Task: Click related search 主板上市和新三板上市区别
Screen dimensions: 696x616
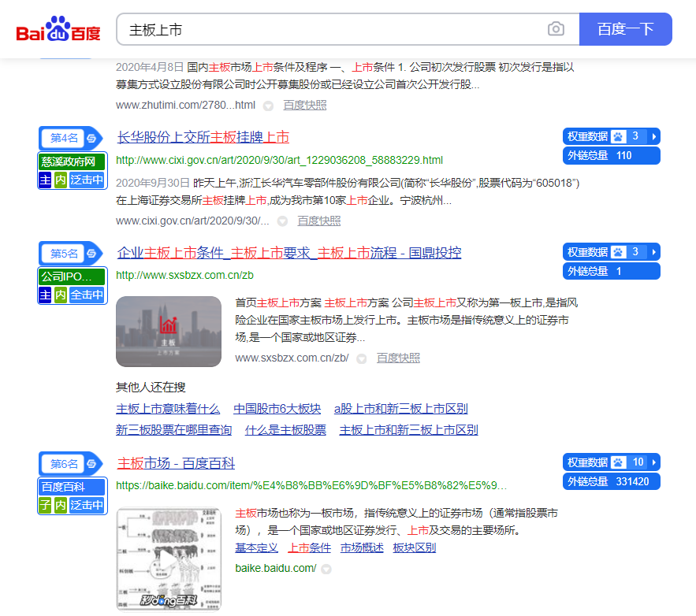Action: click(x=408, y=430)
